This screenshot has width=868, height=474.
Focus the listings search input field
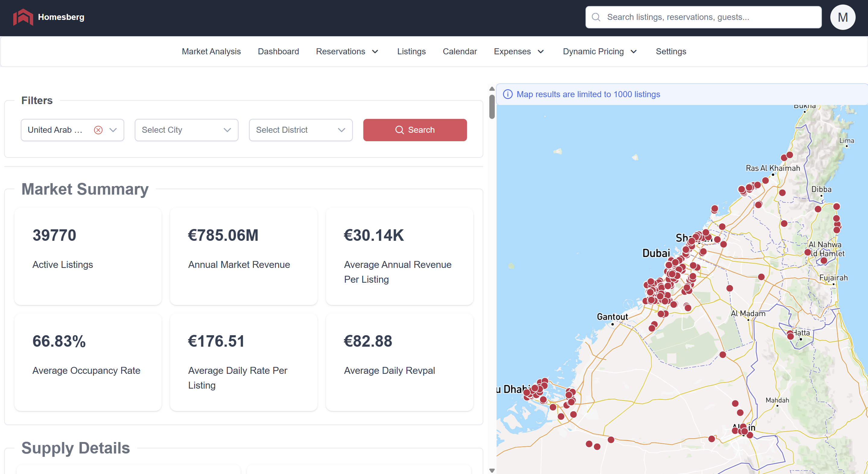point(703,17)
